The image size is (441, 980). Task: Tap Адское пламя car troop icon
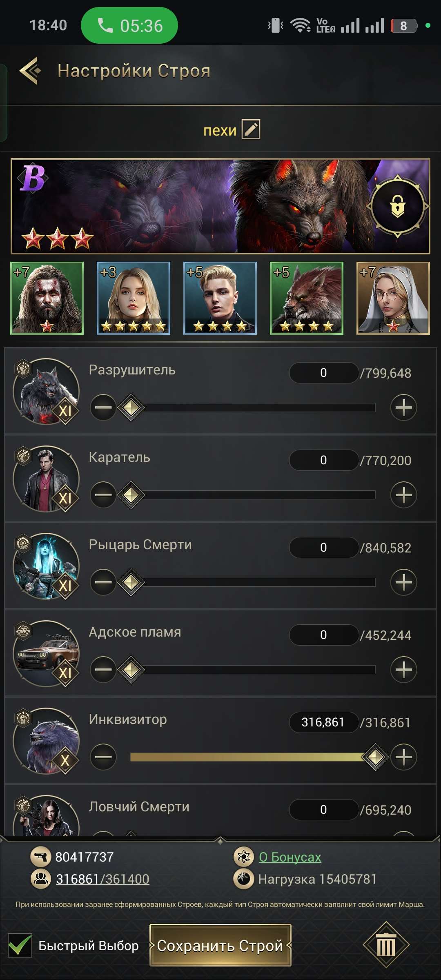click(x=46, y=653)
